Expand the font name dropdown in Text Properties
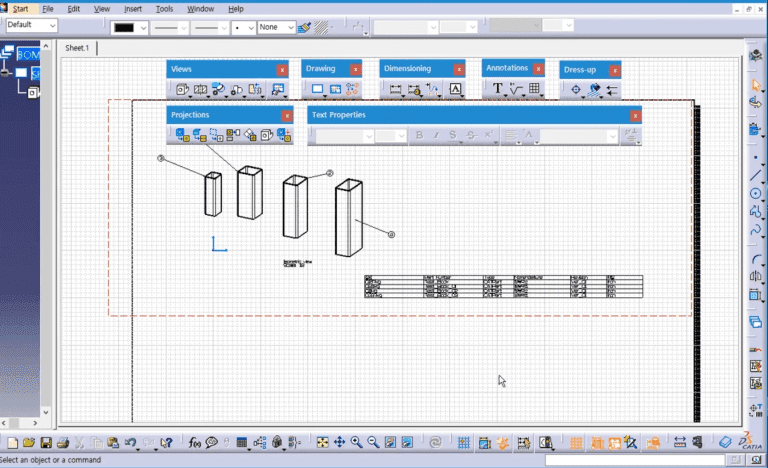Viewport: 768px width, 468px height. [x=367, y=136]
